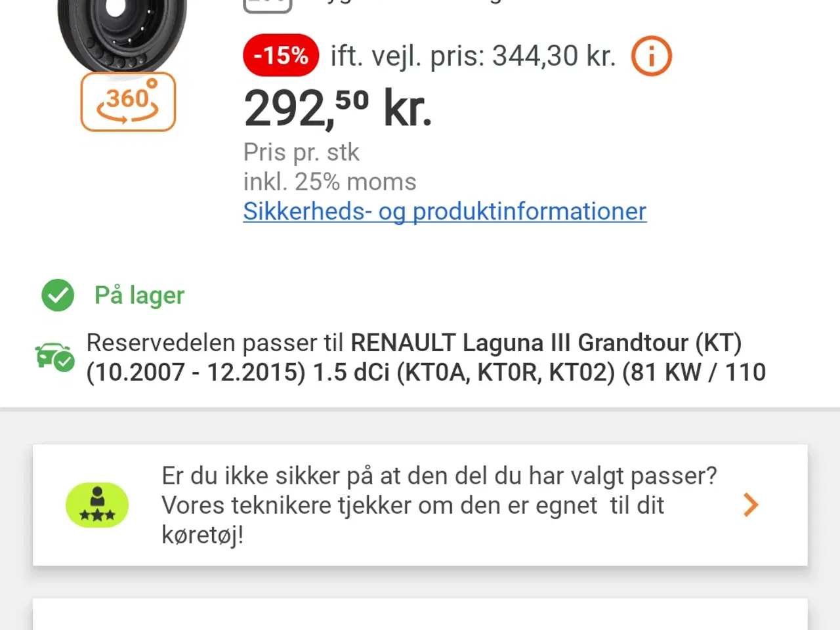Click the product image thumbnail
Viewport: 840px width, 630px height.
click(x=118, y=33)
